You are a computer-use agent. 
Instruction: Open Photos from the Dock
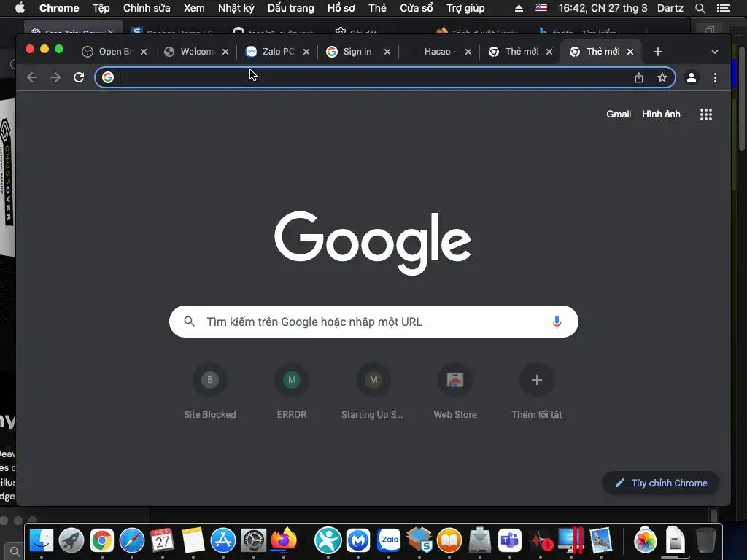(x=645, y=541)
